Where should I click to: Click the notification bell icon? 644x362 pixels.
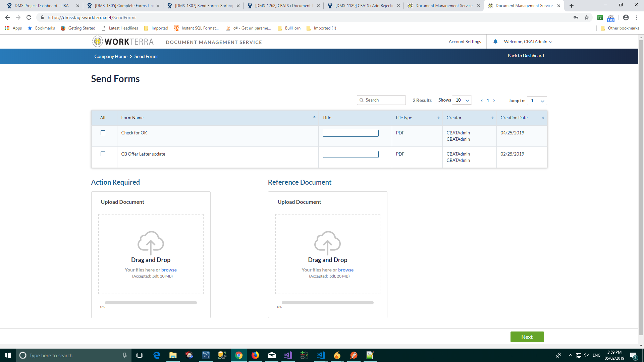click(x=495, y=42)
